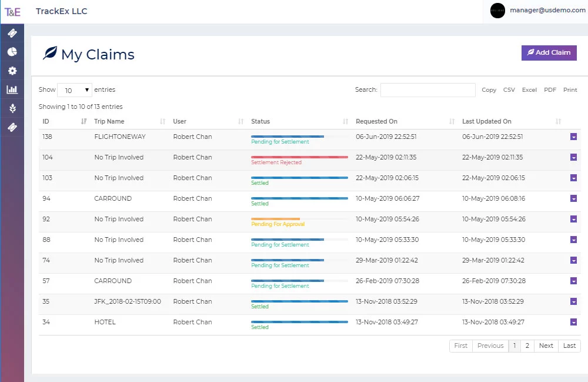Image resolution: width=588 pixels, height=382 pixels.
Task: Click the 26-Feb-2019 07:30:28 Requested On cell
Action: point(387,281)
